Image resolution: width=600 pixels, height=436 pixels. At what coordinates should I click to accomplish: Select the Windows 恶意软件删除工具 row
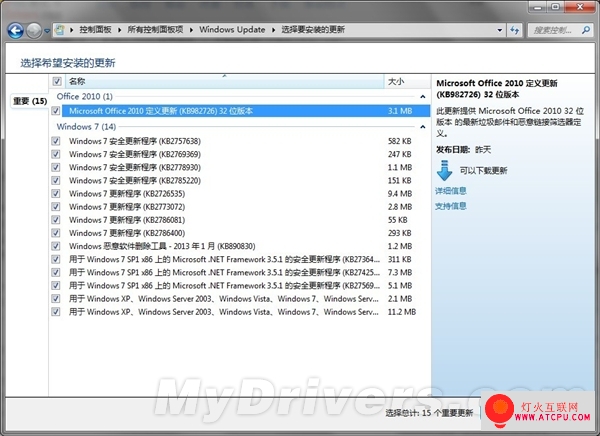[x=246, y=246]
